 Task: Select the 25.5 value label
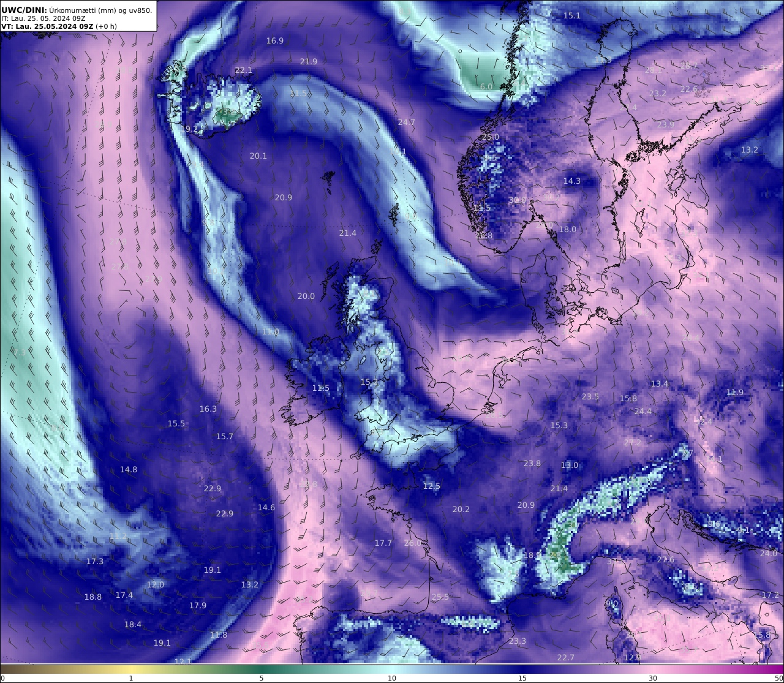(x=440, y=597)
